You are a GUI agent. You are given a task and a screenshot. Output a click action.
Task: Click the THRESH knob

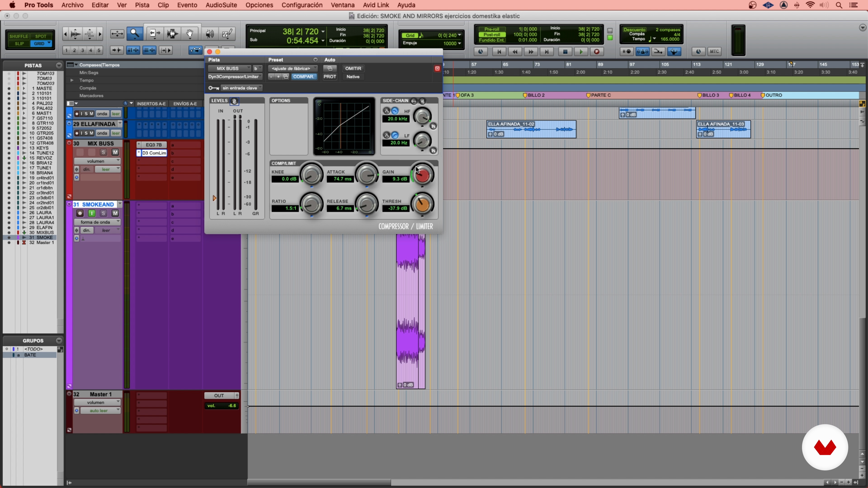[x=422, y=204]
